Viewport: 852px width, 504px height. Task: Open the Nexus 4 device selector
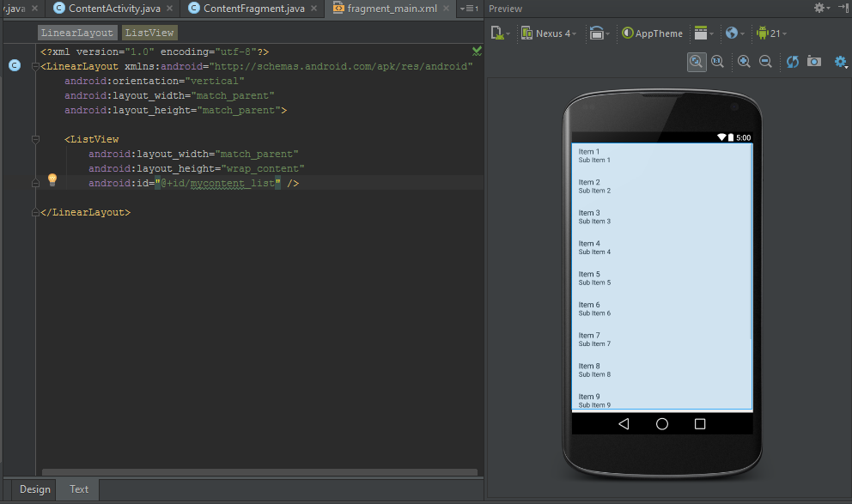[548, 33]
